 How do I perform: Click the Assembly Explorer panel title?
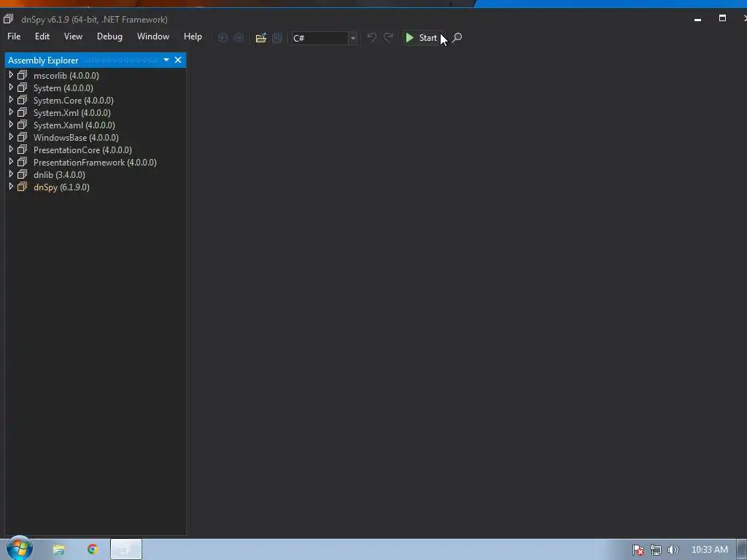click(43, 61)
